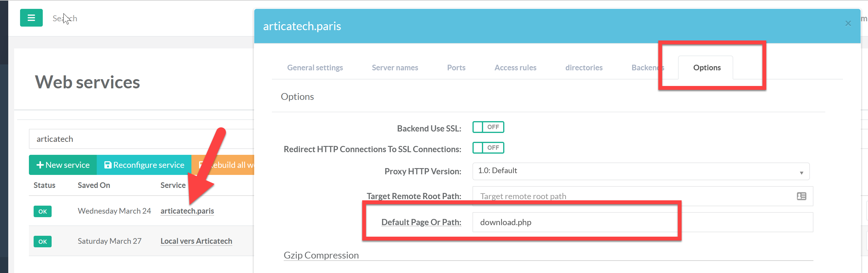The image size is (868, 273).
Task: Click the browse icon in Target Remote Root Path
Action: pyautogui.click(x=801, y=196)
